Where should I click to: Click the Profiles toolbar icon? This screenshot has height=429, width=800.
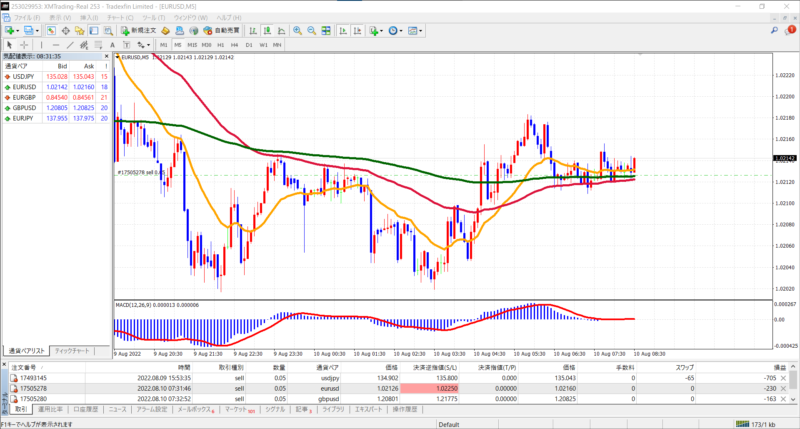pyautogui.click(x=29, y=31)
